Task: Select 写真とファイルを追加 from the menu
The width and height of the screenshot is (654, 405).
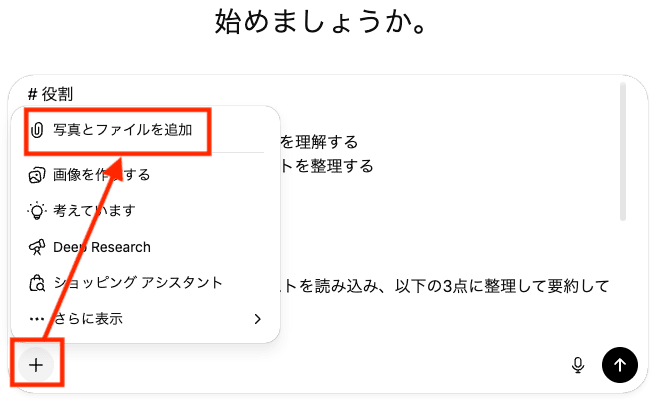Action: click(x=122, y=130)
